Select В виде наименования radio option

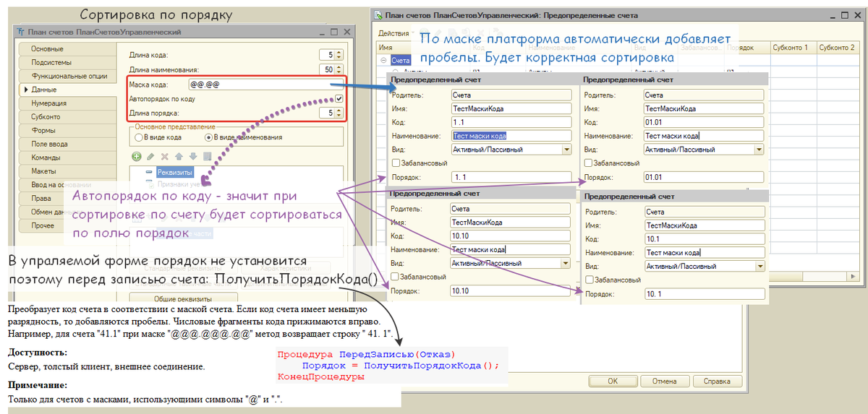click(x=209, y=137)
